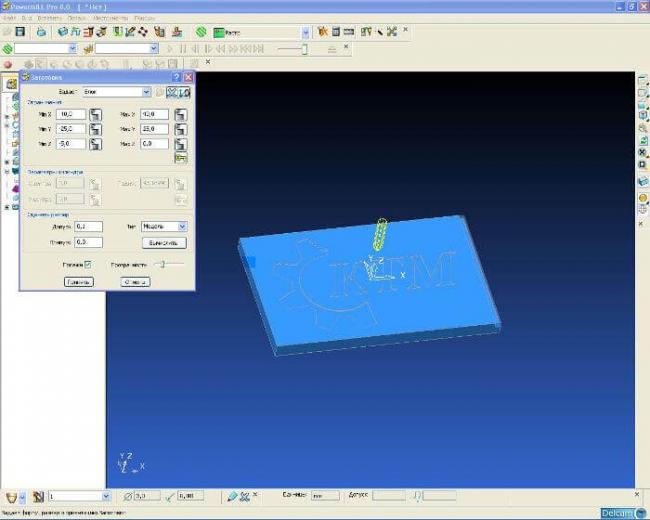Open the tool name '1' dropdown on bottom toolbar

pos(106,496)
